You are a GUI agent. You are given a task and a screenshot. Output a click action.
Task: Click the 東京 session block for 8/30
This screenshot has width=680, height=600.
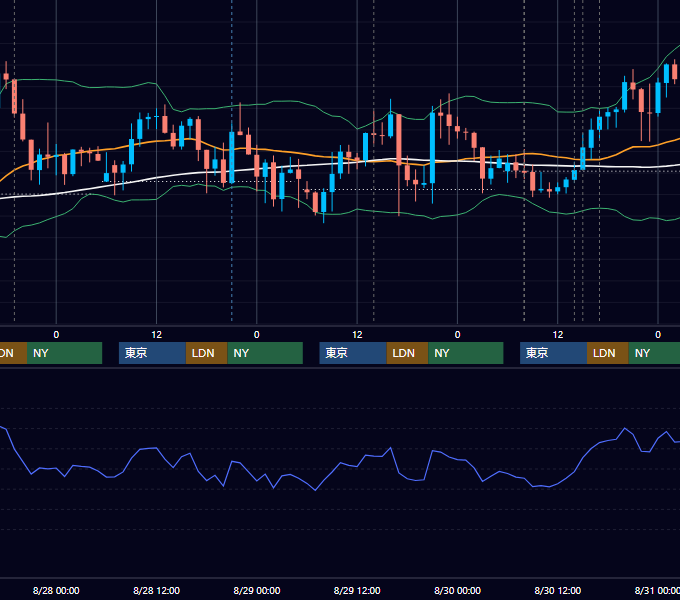click(x=554, y=353)
